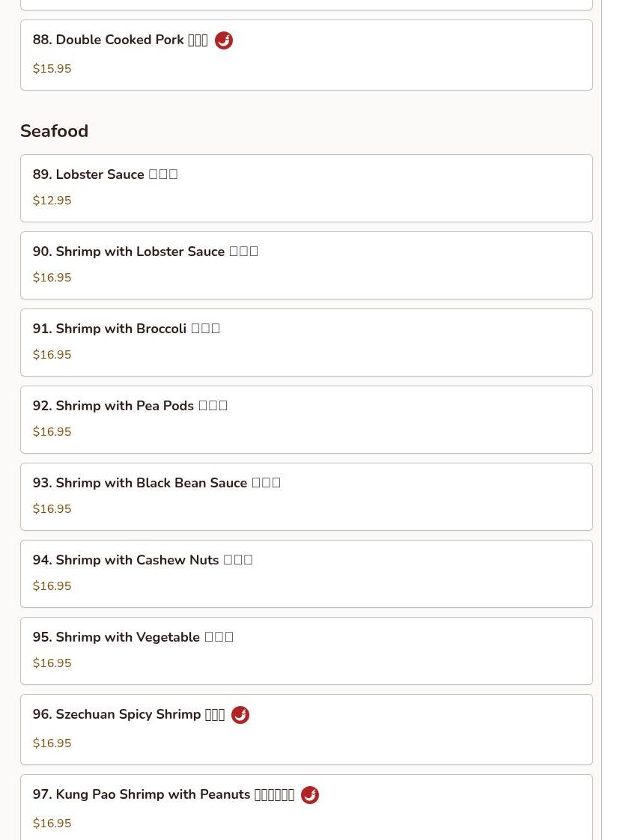Open 97. Kung Pao Shrimp with Peanuts

306,807
